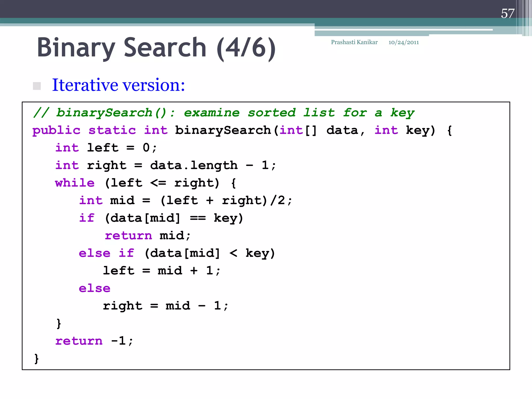The height and width of the screenshot is (399, 532).
Task: Click the gray square bullet before 'Iterative version:'
Action: pos(37,86)
